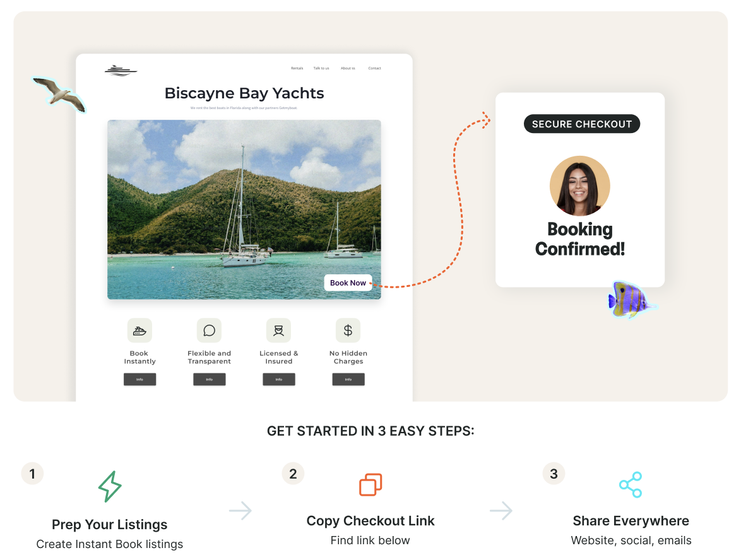Click the Biscayne Bay Yachts heading
Viewport: 741px width, 560px height.
tap(244, 93)
